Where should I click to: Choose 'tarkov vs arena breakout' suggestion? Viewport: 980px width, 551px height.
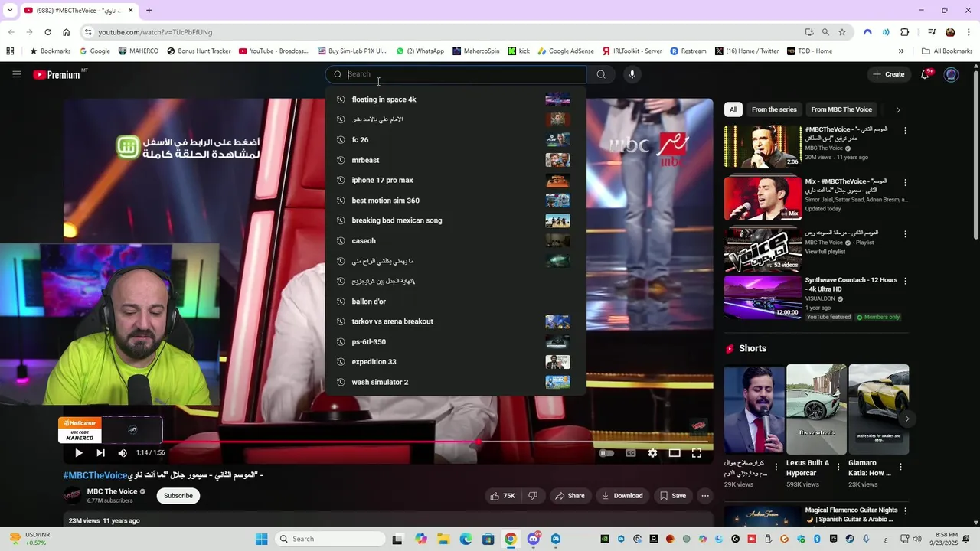(456, 321)
